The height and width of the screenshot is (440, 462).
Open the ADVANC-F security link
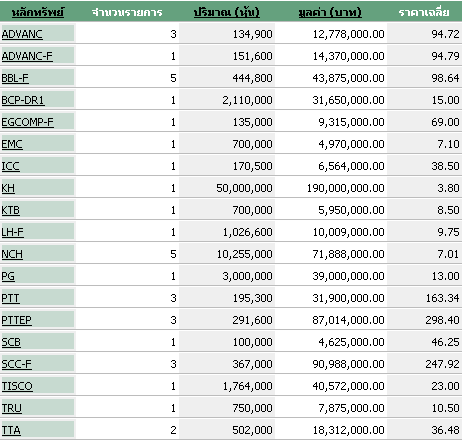click(x=27, y=56)
